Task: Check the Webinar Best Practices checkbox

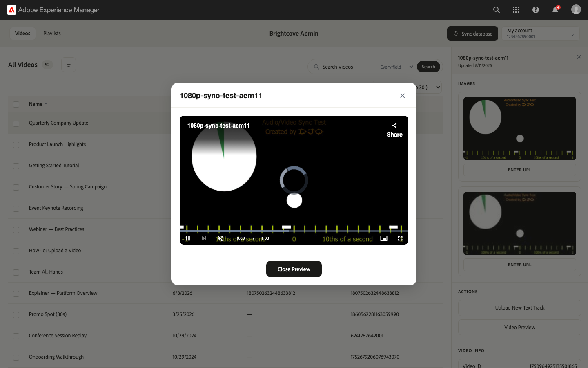Action: 16,229
